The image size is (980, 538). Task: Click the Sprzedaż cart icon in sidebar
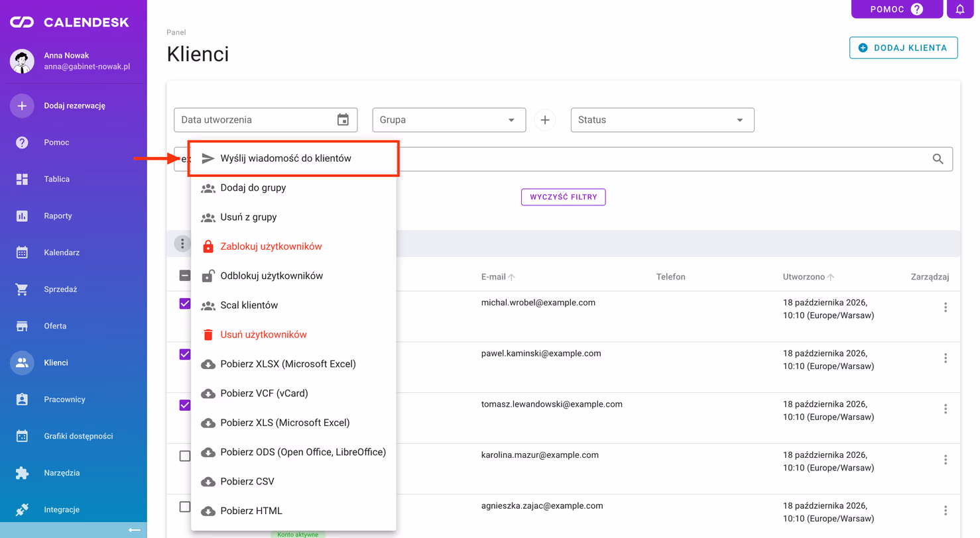tap(22, 290)
